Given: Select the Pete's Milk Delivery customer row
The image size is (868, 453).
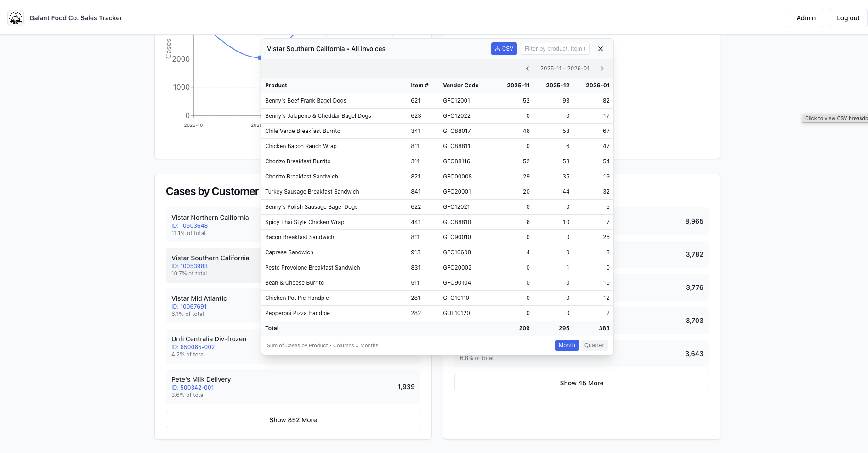Looking at the screenshot, I should pyautogui.click(x=293, y=387).
